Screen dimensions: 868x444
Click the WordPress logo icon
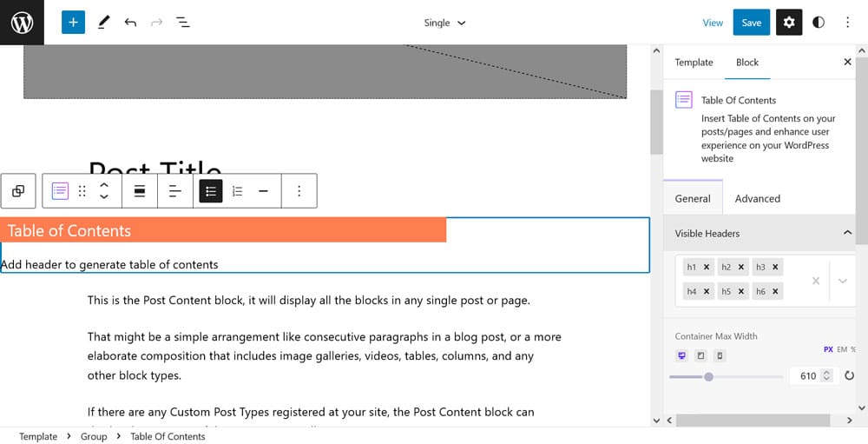[22, 23]
